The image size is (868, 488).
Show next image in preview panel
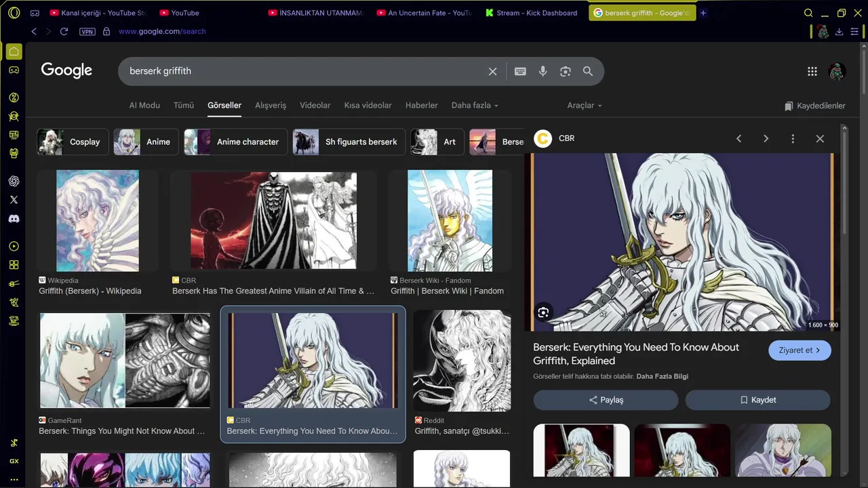click(x=766, y=138)
